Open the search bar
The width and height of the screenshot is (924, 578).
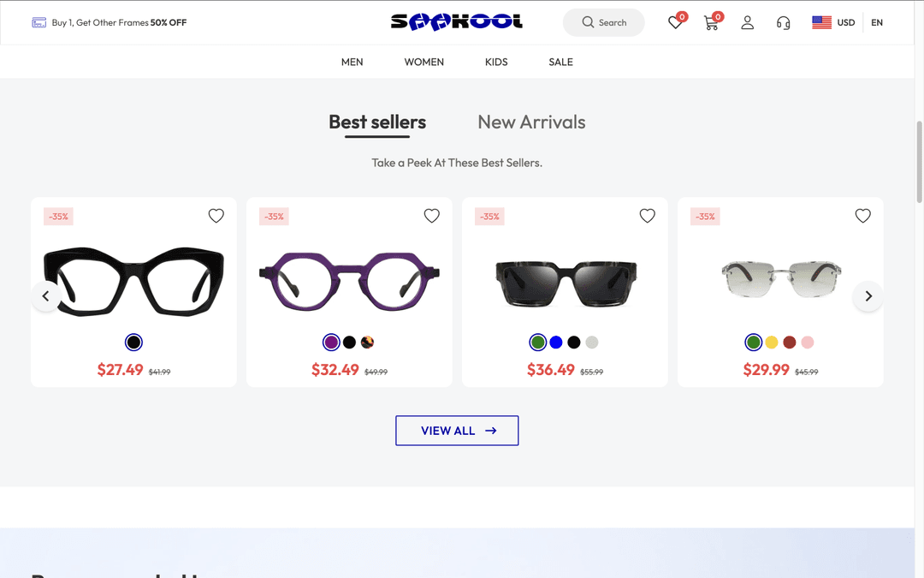point(603,22)
